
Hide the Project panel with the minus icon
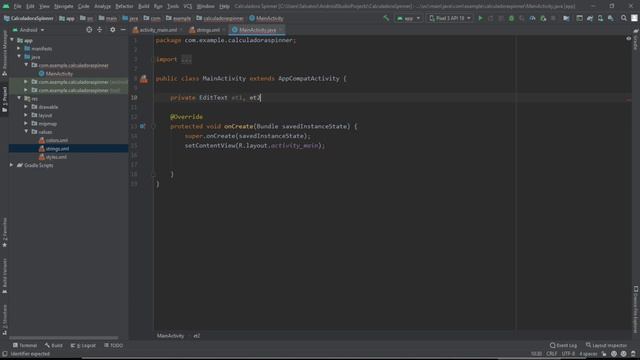coord(123,30)
